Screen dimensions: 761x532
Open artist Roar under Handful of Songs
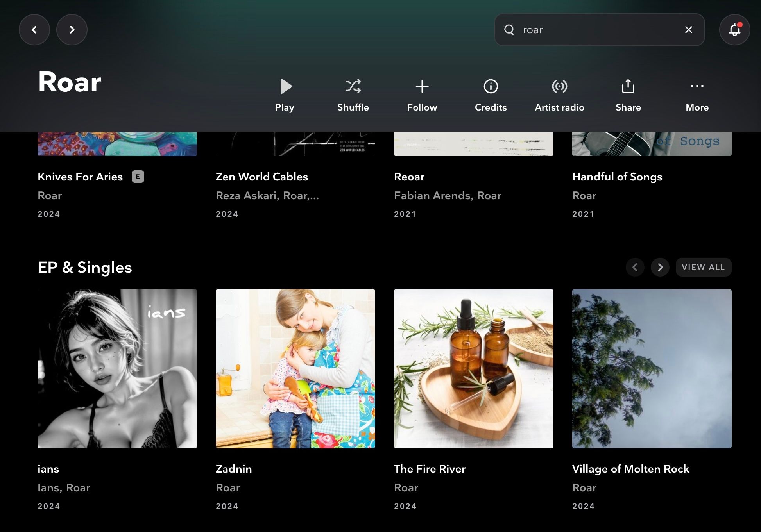coord(584,195)
